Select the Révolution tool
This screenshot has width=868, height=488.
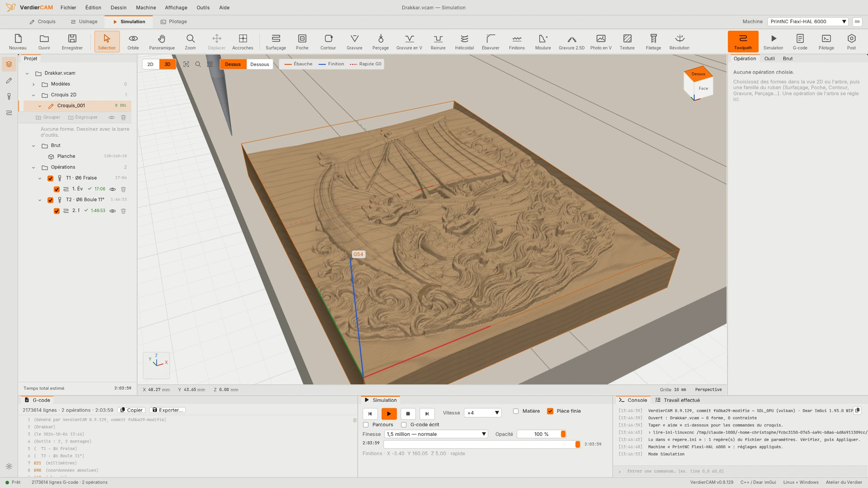(679, 42)
